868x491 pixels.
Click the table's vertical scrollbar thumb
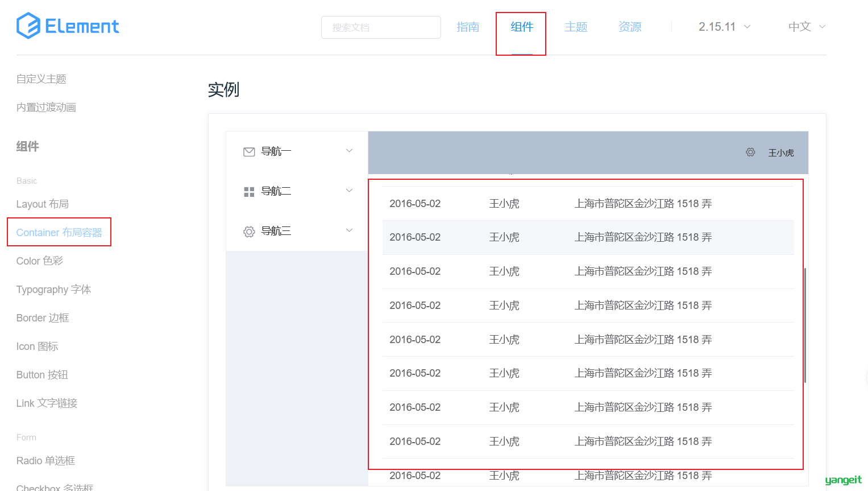(805, 325)
